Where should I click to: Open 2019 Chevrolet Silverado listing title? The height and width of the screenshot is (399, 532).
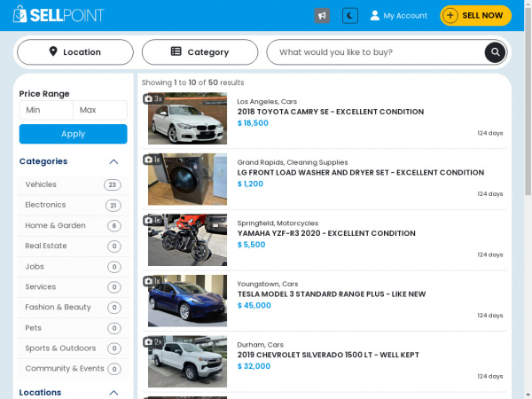click(328, 355)
